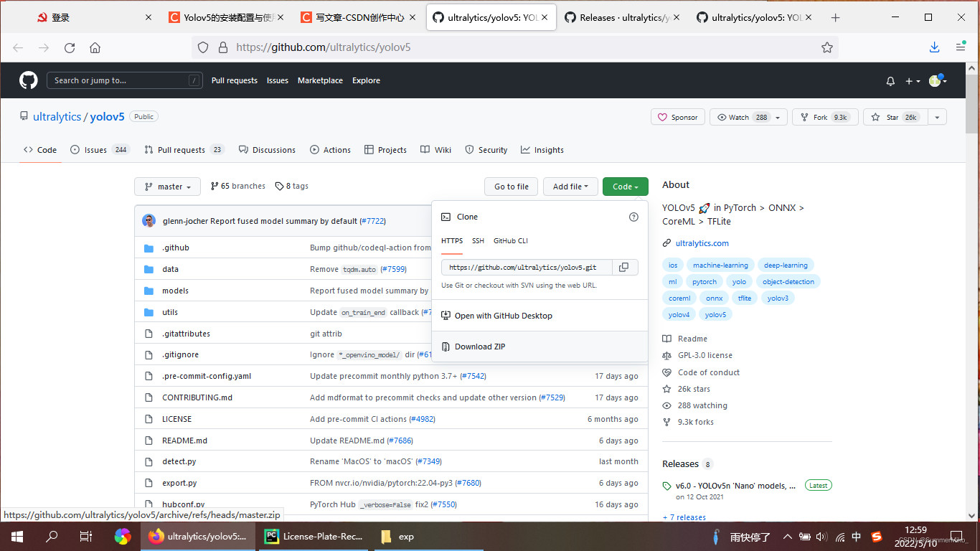
Task: Click the pytorch topic tag
Action: [705, 282]
